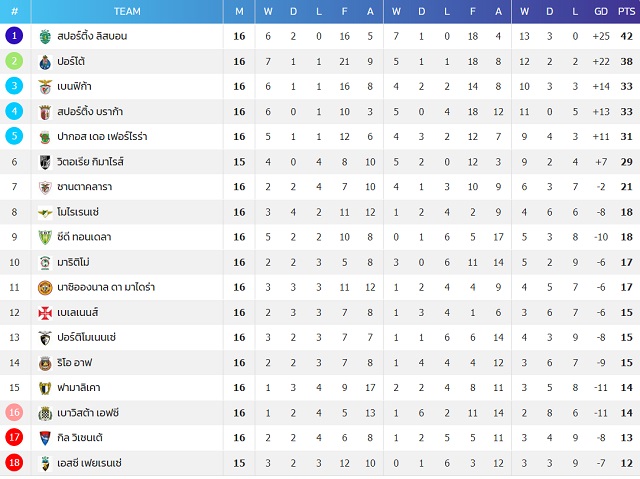This screenshot has height=479, width=640.
Task: Click the Gil Vicente shield crest
Action: click(45, 438)
